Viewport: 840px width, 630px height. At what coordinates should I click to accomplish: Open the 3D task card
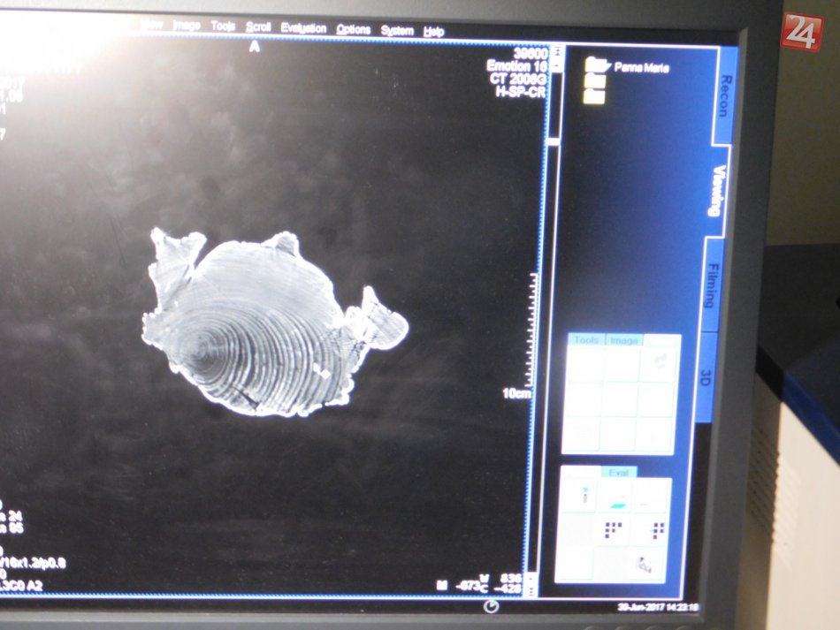pos(705,378)
